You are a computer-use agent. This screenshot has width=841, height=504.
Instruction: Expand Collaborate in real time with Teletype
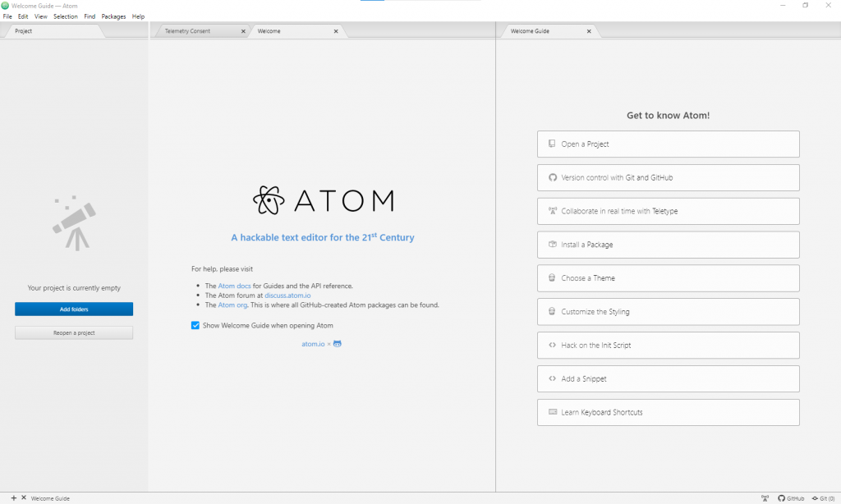(669, 211)
